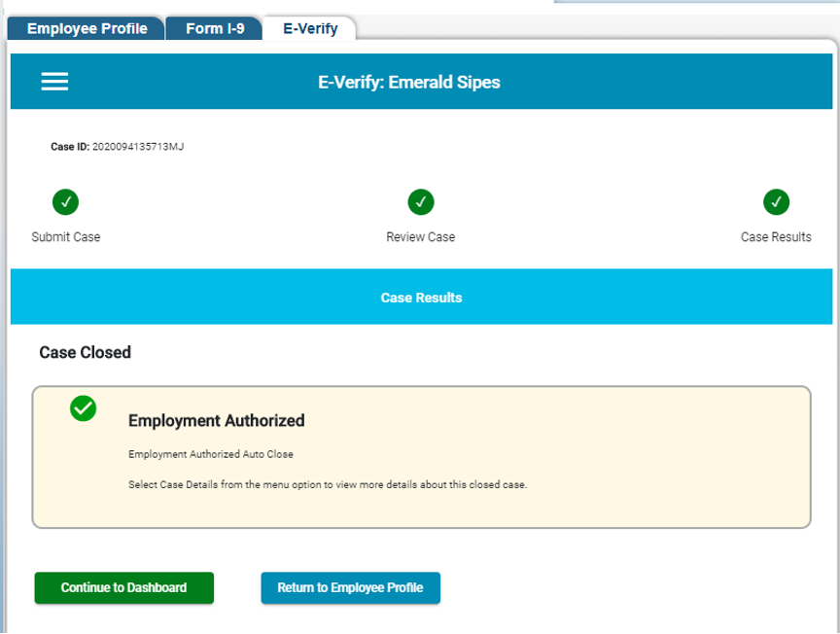Click the Return to Employee Profile button
Screen dimensions: 840x634
[350, 587]
